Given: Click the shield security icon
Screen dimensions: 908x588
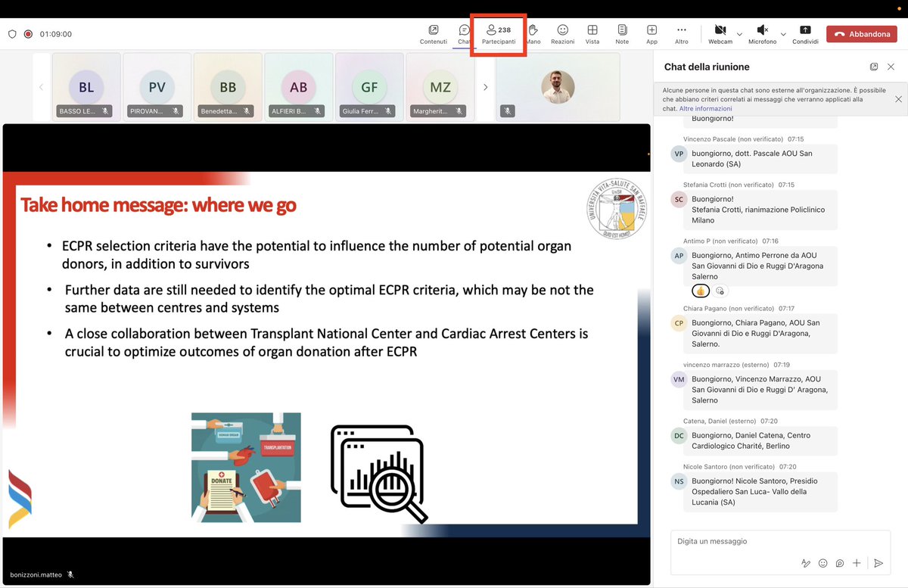Looking at the screenshot, I should (x=12, y=34).
